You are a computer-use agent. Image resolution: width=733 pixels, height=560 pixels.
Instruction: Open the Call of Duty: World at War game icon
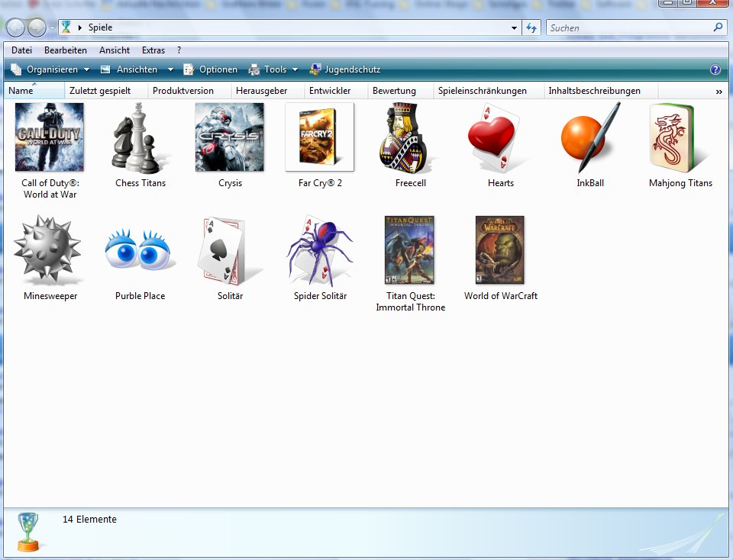(x=50, y=137)
